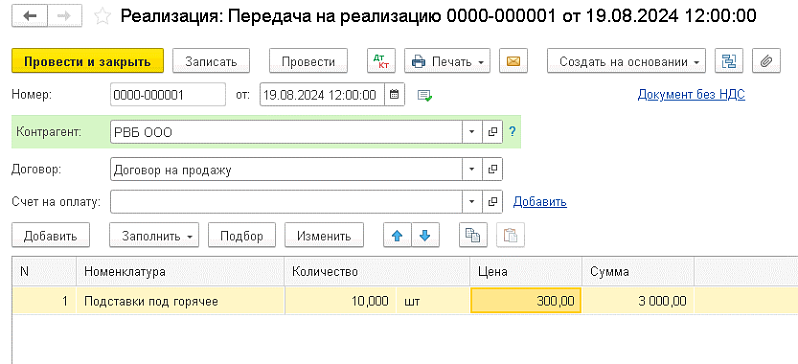Send document by email envelope icon
Screen dimensions: 798x364
[514, 62]
